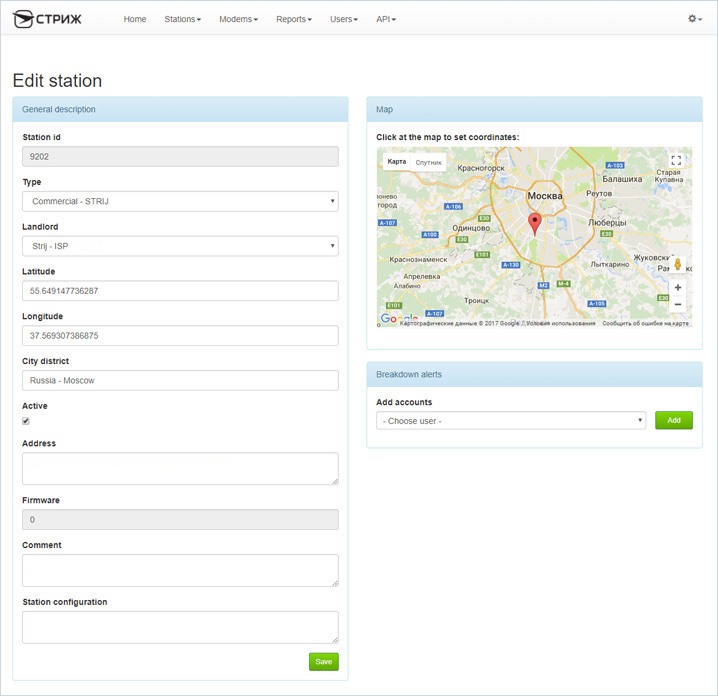Click the Station configuration text area
Screen dimensions: 718x696
click(x=180, y=627)
